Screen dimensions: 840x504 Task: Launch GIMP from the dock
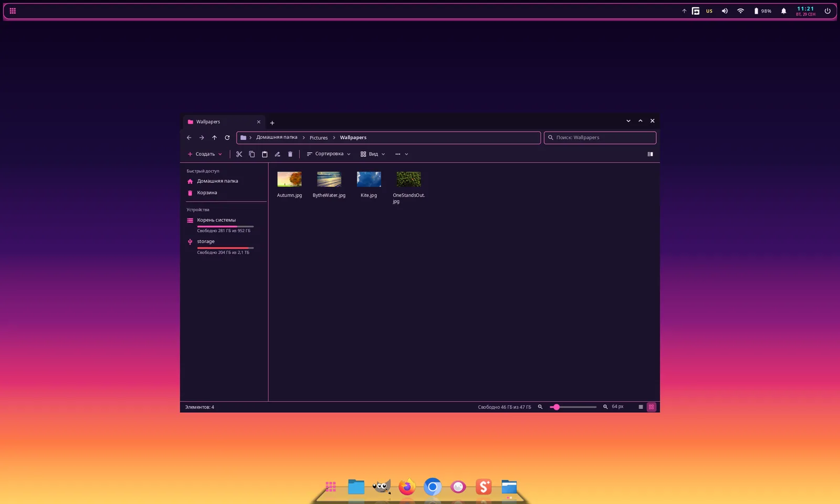(382, 487)
